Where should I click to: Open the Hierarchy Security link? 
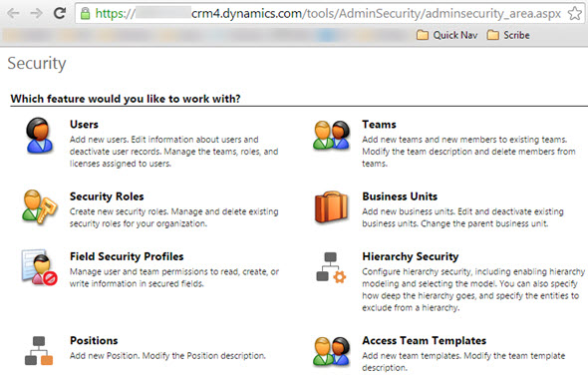tap(411, 256)
